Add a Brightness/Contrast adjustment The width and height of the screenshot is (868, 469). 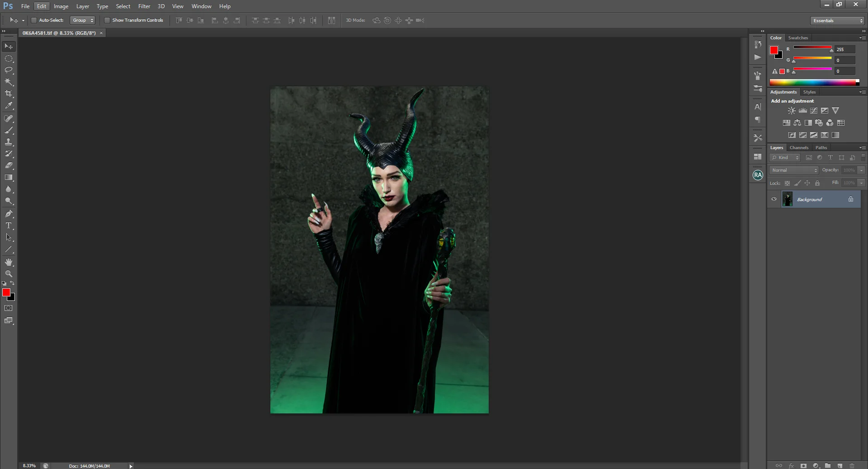tap(792, 111)
